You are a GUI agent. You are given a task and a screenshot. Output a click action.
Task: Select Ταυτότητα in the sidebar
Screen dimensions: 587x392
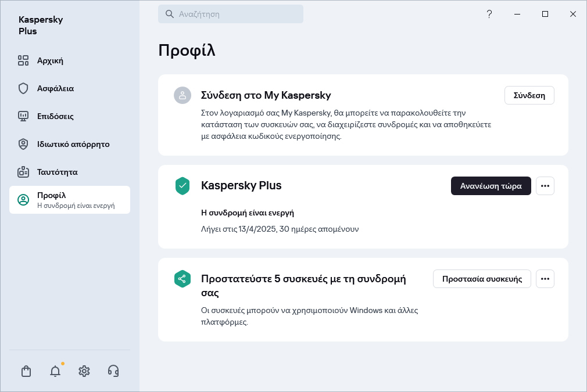point(57,172)
